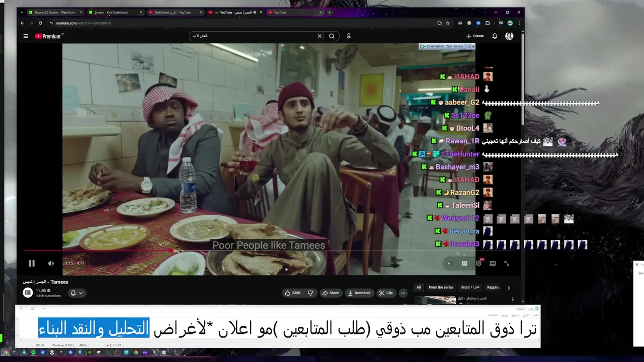
Task: Close the Download this video overlay
Action: (473, 46)
